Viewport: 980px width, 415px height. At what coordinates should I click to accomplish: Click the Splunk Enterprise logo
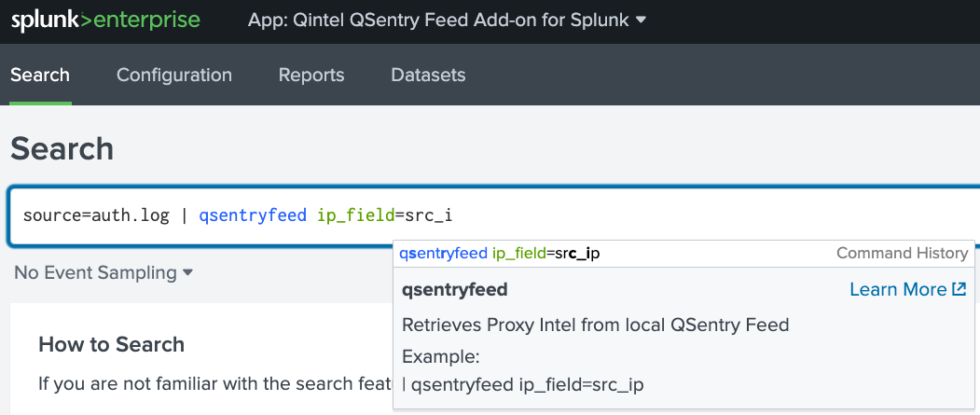point(105,20)
